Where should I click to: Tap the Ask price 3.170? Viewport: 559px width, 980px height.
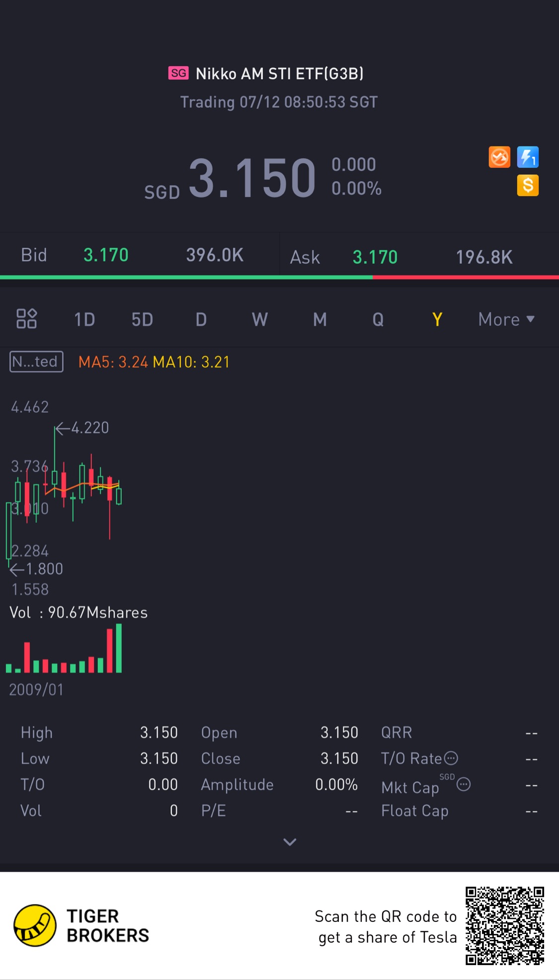pos(375,257)
